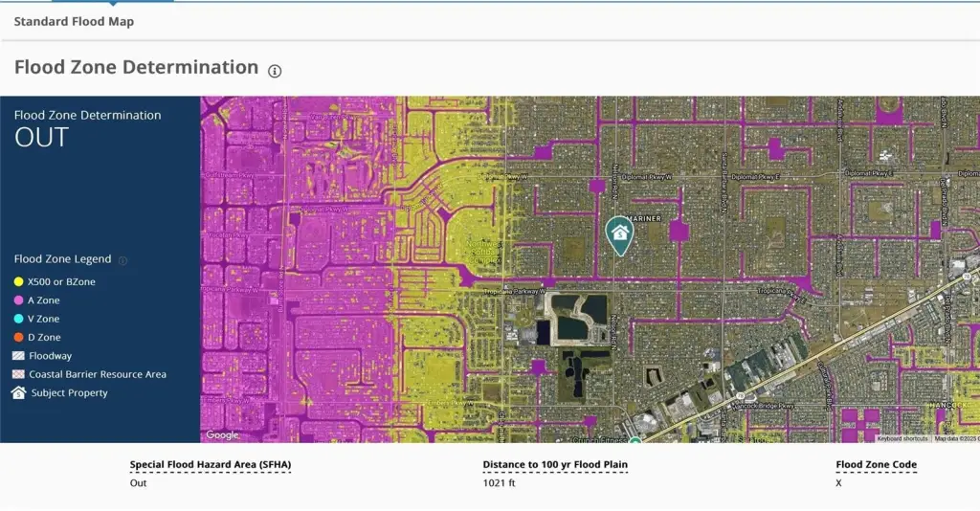The width and height of the screenshot is (980, 511).
Task: Click the magenta A Zone legend dot
Action: coord(18,300)
